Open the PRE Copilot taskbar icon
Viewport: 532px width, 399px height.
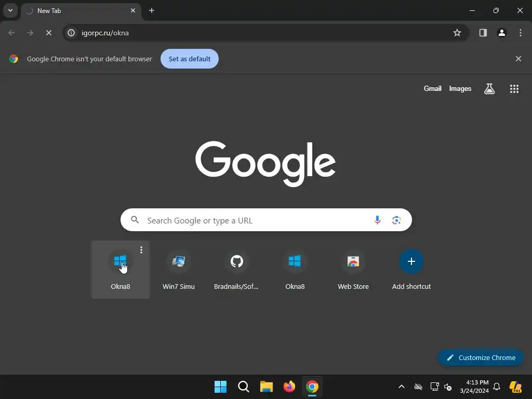516,387
